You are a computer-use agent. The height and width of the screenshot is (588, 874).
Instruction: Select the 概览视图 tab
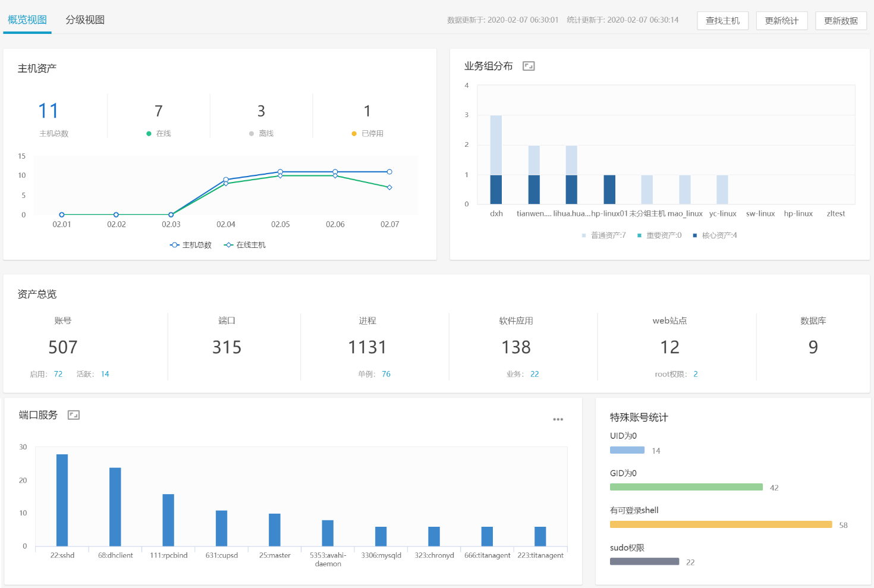tap(27, 20)
